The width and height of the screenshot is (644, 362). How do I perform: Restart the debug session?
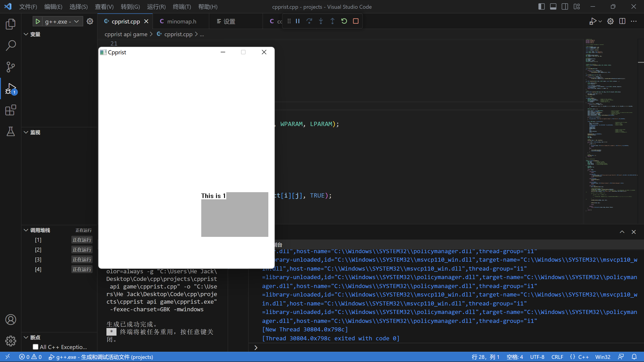344,21
